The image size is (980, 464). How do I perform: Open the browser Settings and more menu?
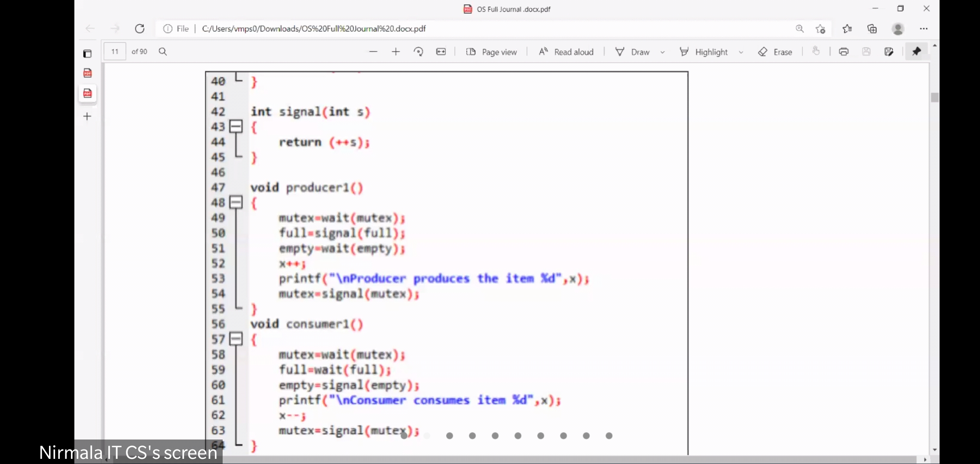923,28
